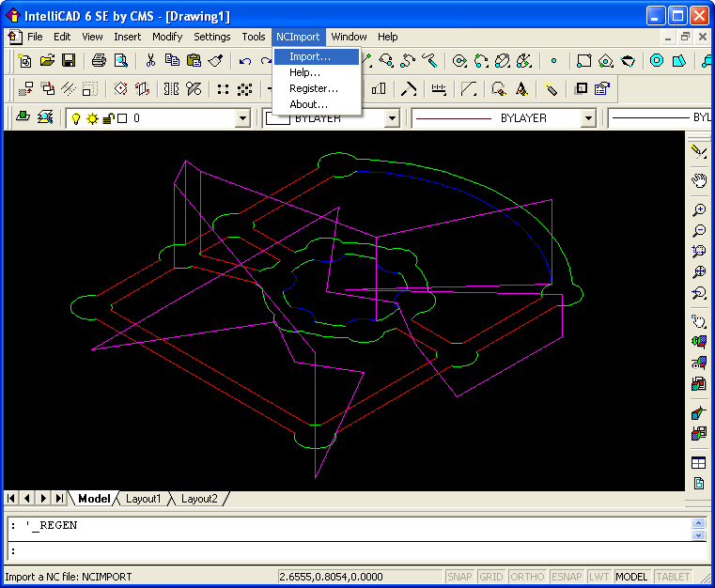Select the Polygon tool icon

point(606,61)
